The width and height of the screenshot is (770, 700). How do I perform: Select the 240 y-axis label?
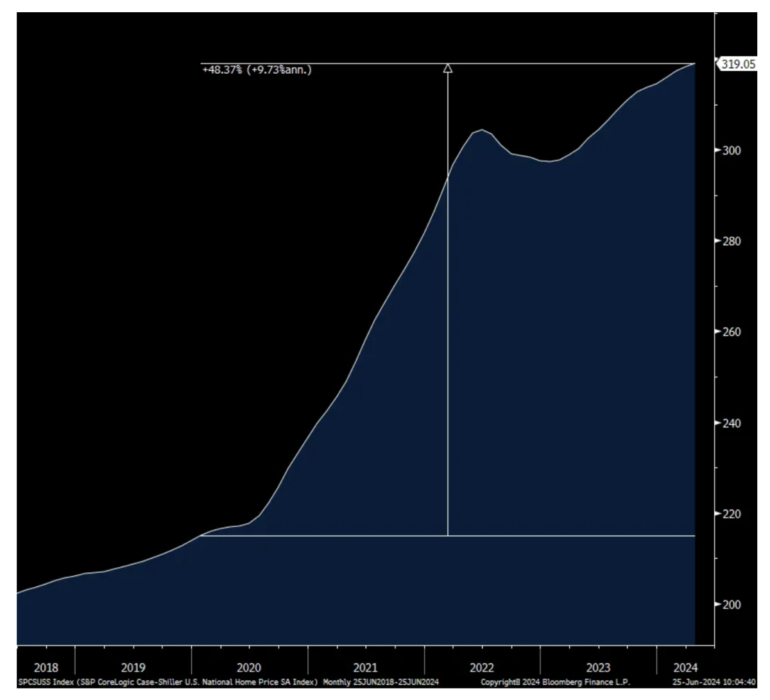tap(731, 423)
